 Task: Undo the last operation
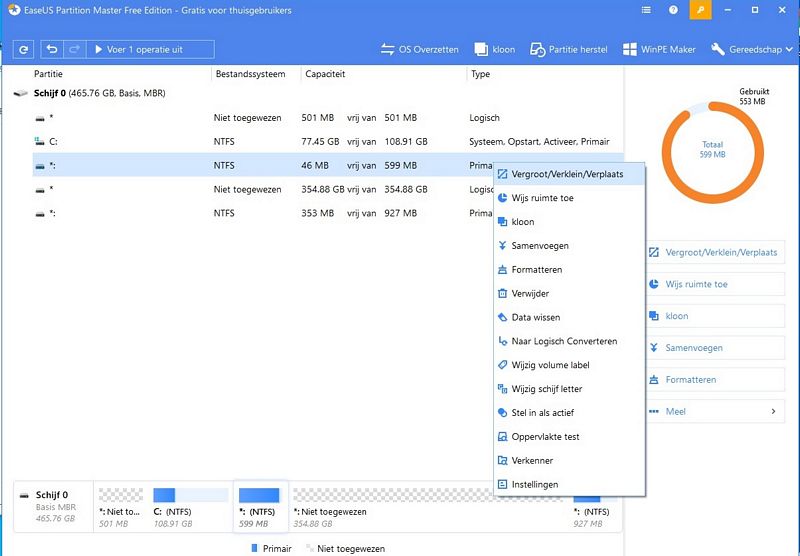click(52, 49)
